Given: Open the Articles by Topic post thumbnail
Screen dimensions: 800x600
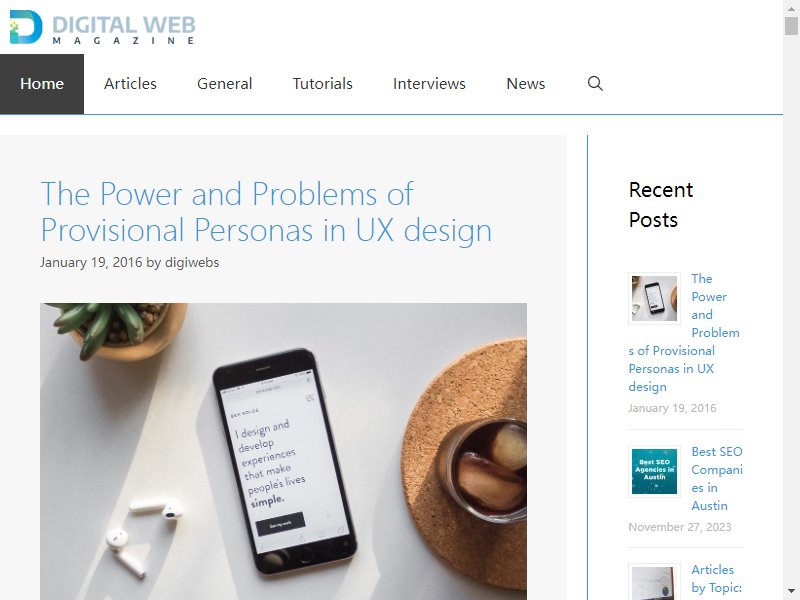Looking at the screenshot, I should [x=654, y=582].
